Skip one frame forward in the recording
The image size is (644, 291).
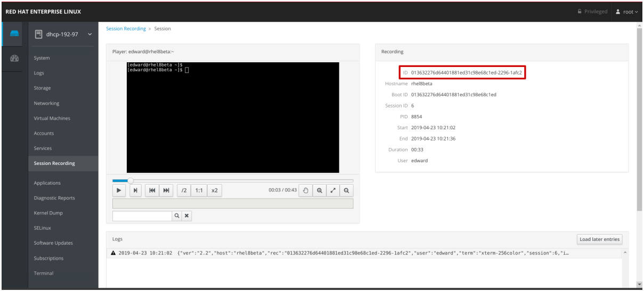135,190
